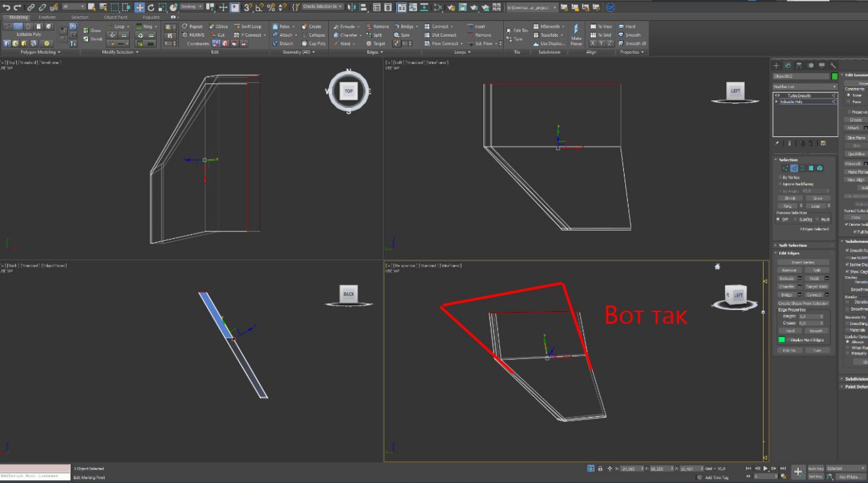Expand the Paint Deformation rollout

(854, 387)
